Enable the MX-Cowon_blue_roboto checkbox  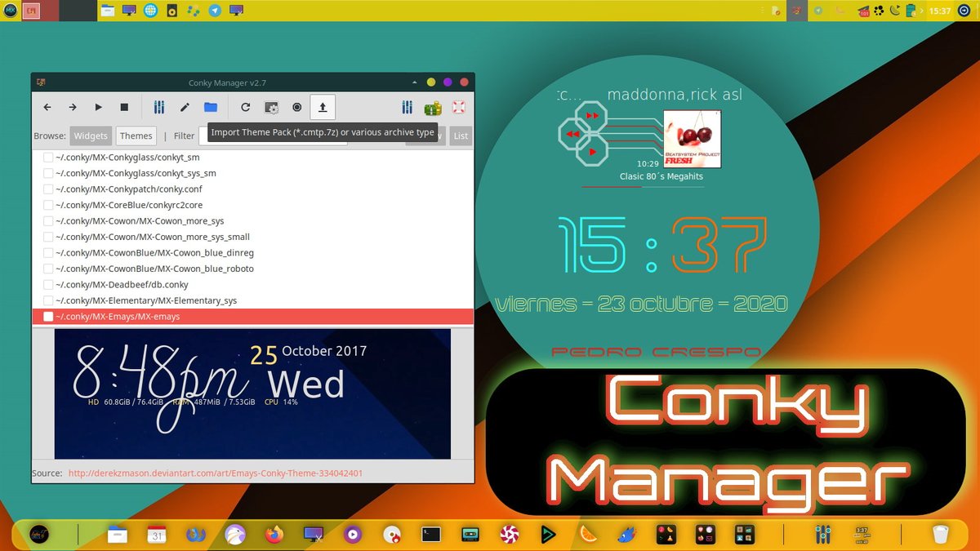point(48,269)
